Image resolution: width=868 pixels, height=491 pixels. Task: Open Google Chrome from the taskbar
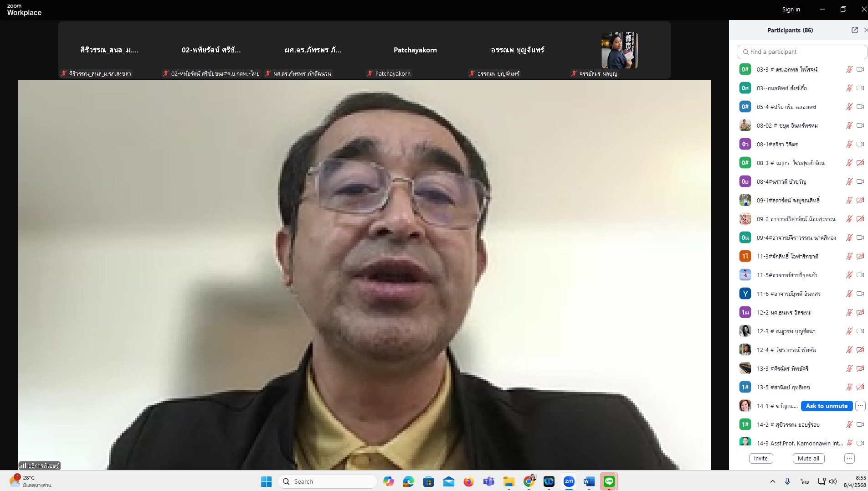(529, 481)
